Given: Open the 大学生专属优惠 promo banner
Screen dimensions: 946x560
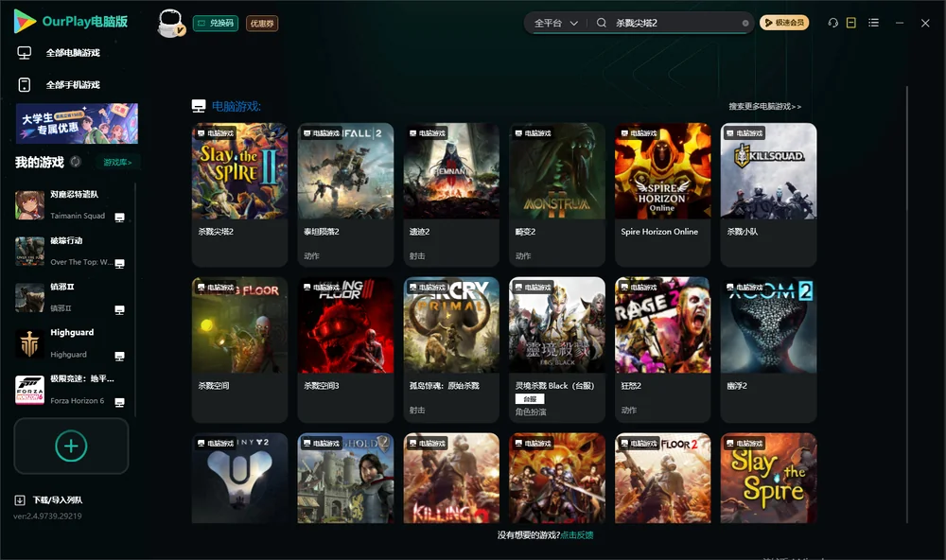Looking at the screenshot, I should click(x=78, y=123).
